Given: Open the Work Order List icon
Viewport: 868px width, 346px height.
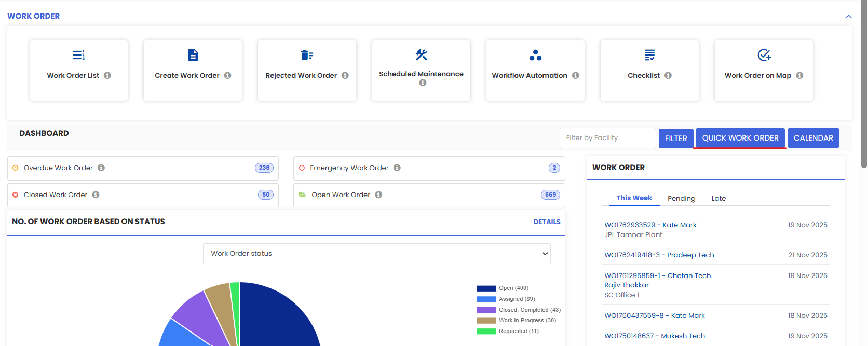Looking at the screenshot, I should [x=78, y=55].
